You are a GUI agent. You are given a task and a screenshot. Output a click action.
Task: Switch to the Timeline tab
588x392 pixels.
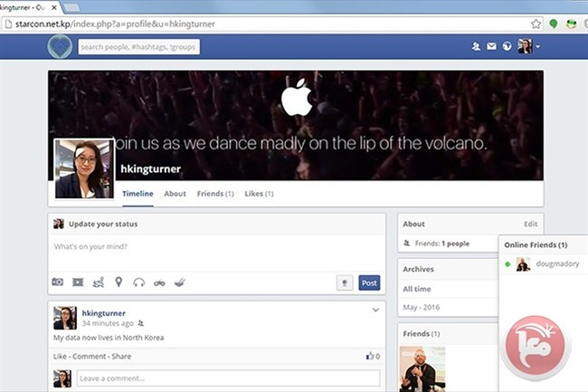(x=138, y=194)
